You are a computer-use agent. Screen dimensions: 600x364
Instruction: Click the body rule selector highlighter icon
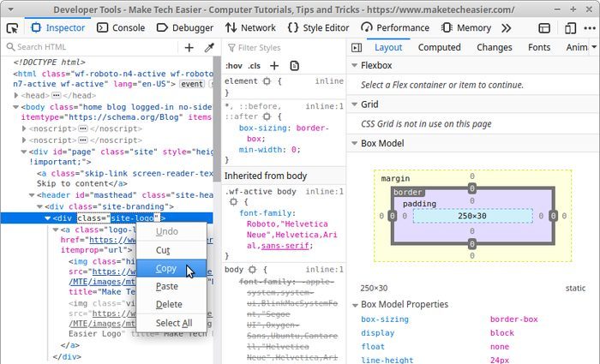[x=252, y=270]
